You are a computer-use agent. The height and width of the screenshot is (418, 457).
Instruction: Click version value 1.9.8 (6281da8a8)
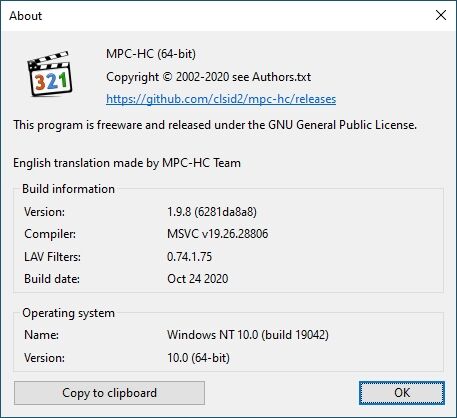pos(212,212)
